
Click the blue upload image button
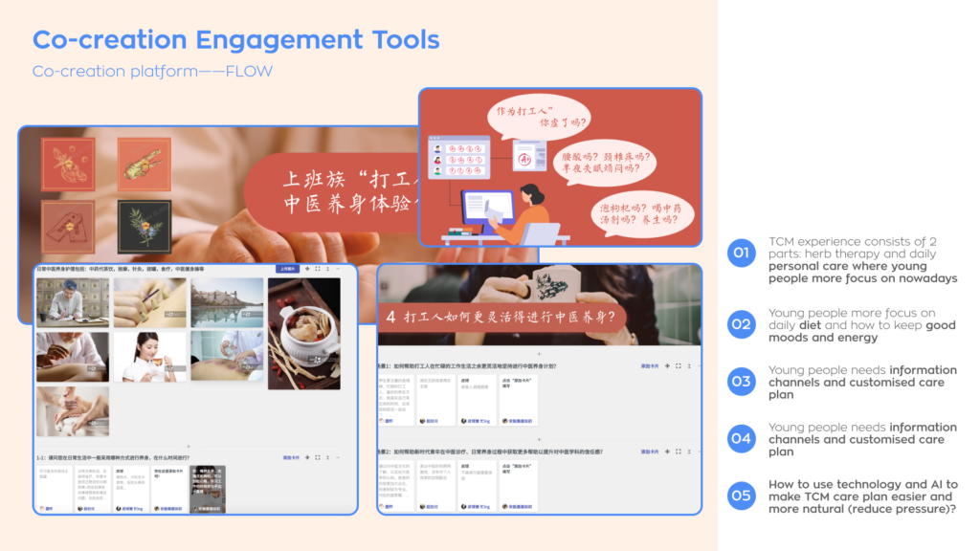[288, 269]
